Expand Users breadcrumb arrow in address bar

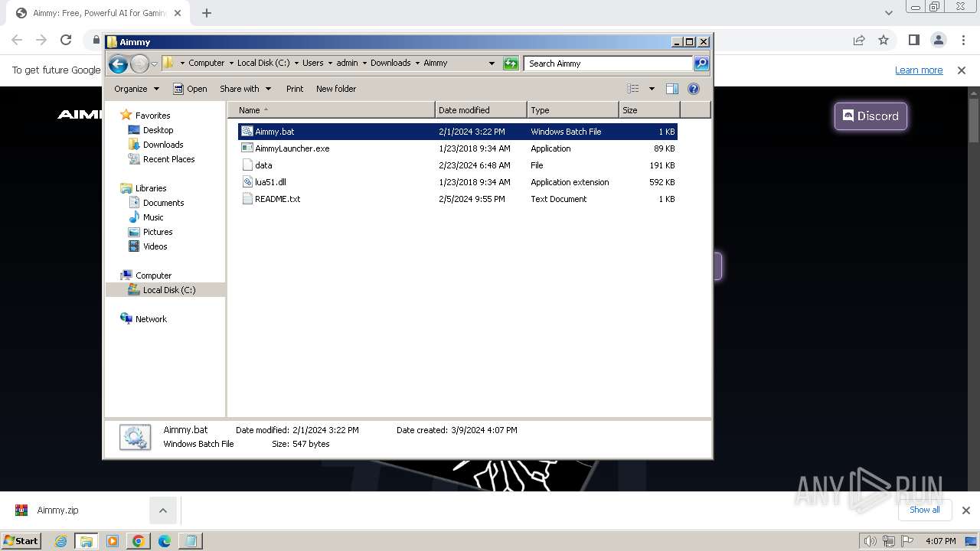(330, 64)
